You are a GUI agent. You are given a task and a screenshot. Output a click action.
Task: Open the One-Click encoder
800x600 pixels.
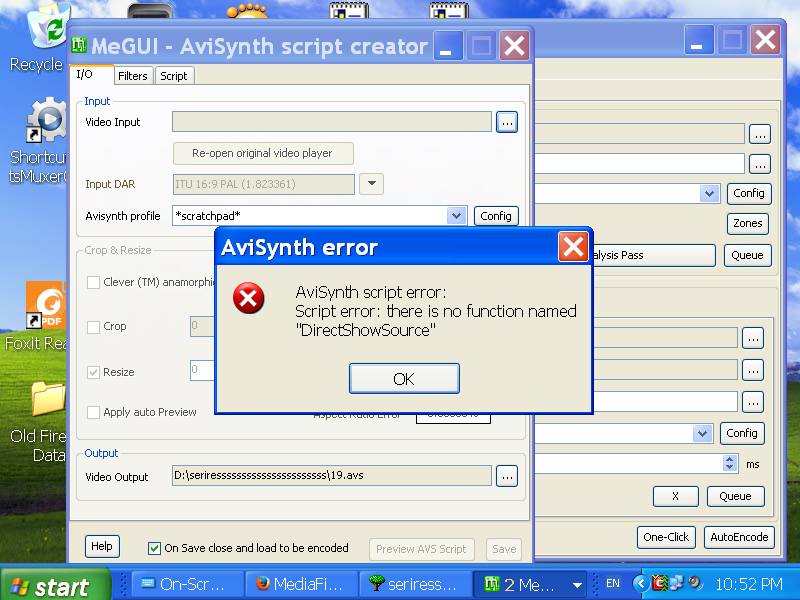click(x=666, y=537)
